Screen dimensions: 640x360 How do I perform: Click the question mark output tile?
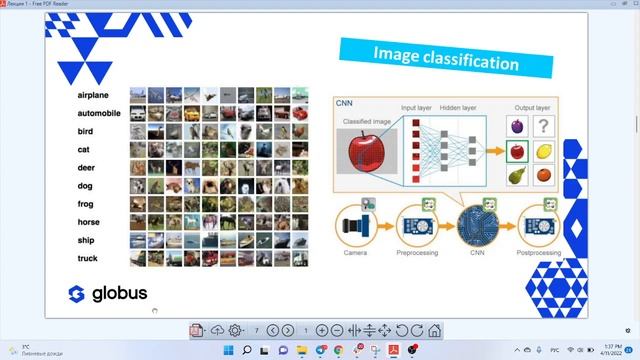tap(544, 126)
